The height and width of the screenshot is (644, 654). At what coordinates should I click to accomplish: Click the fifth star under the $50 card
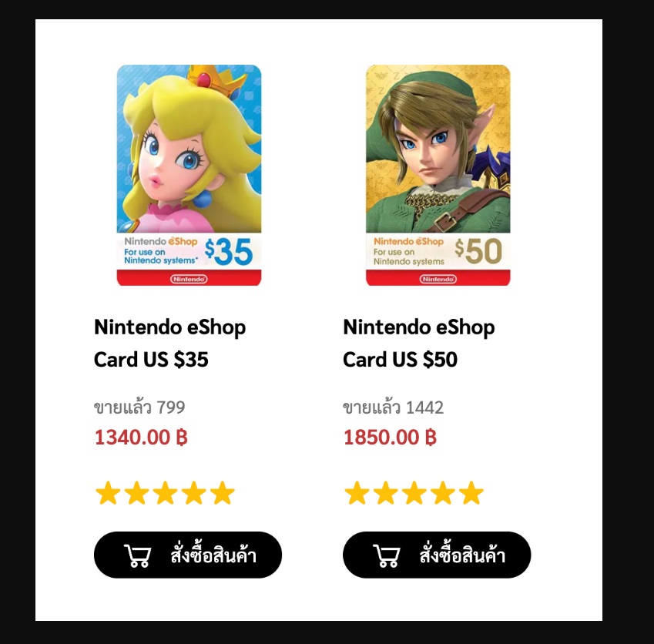point(471,493)
